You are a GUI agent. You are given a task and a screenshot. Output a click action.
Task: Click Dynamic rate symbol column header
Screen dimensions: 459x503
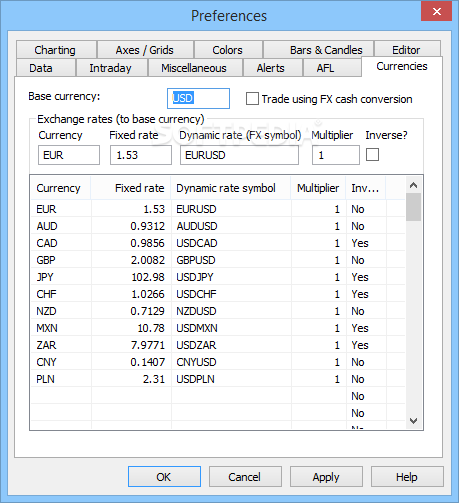click(231, 188)
